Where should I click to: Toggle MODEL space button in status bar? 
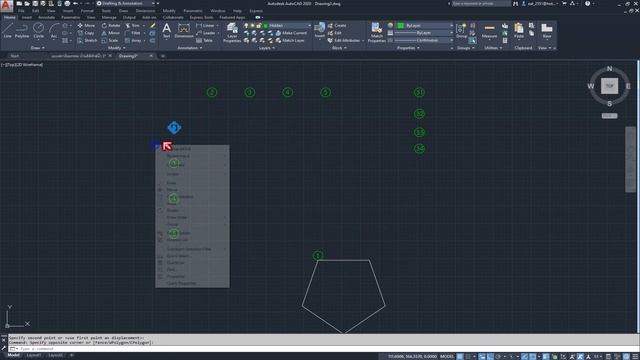point(447,356)
